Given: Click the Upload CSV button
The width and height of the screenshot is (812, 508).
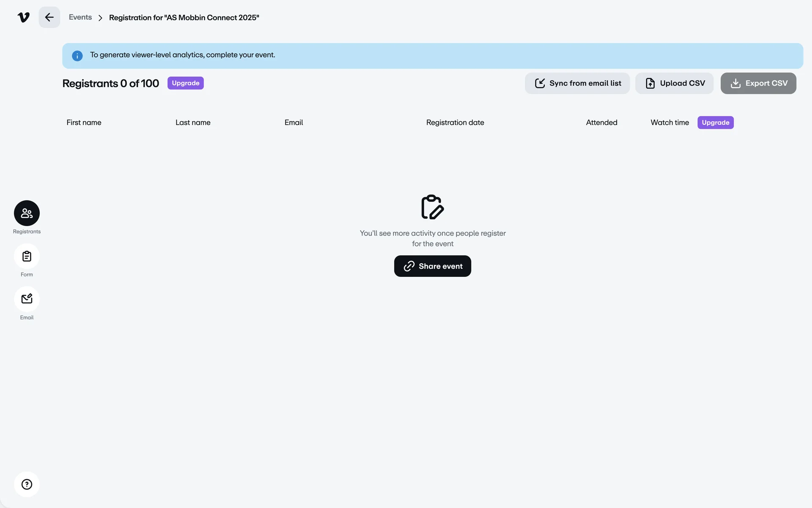Looking at the screenshot, I should pyautogui.click(x=675, y=83).
